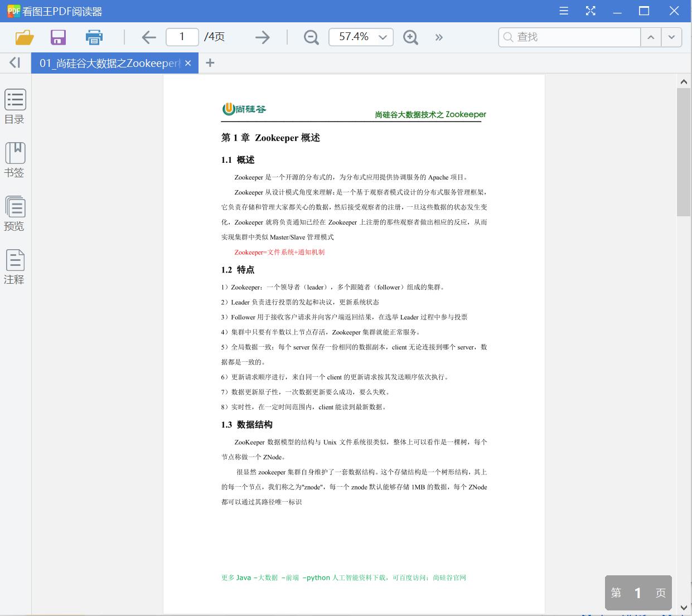This screenshot has height=616, width=692.
Task: Open the 预览 thumbnail preview panel
Action: [15, 214]
